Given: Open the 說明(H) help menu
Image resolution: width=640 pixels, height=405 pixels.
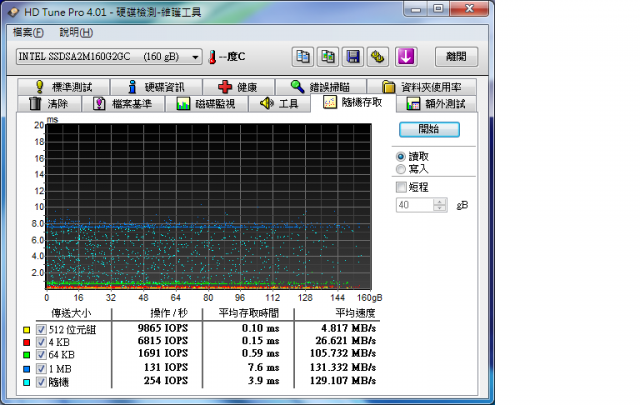Looking at the screenshot, I should pyautogui.click(x=76, y=32).
